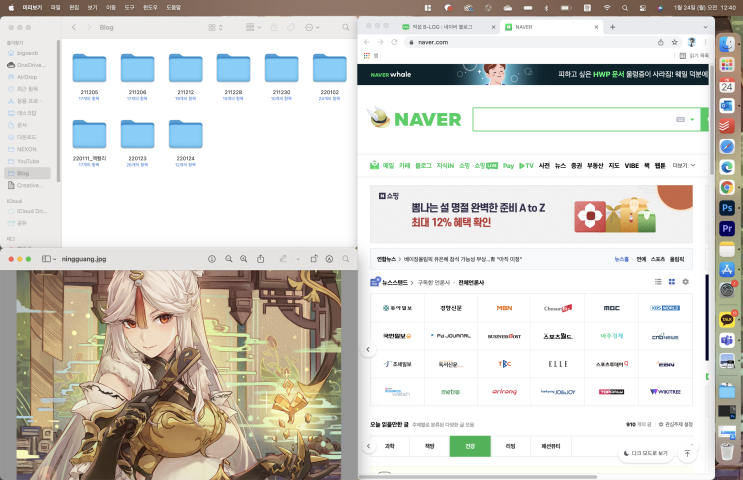
Task: Open Microsoft Teams from the Dock
Action: (727, 340)
